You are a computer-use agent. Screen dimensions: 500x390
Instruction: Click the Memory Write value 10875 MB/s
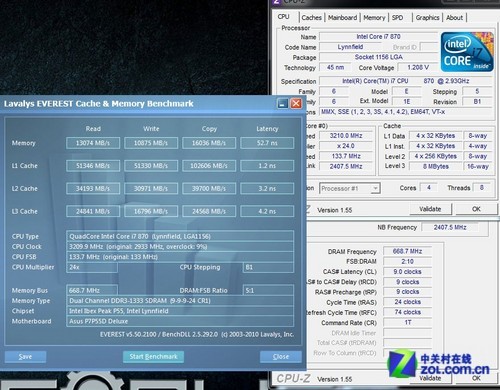(151, 143)
